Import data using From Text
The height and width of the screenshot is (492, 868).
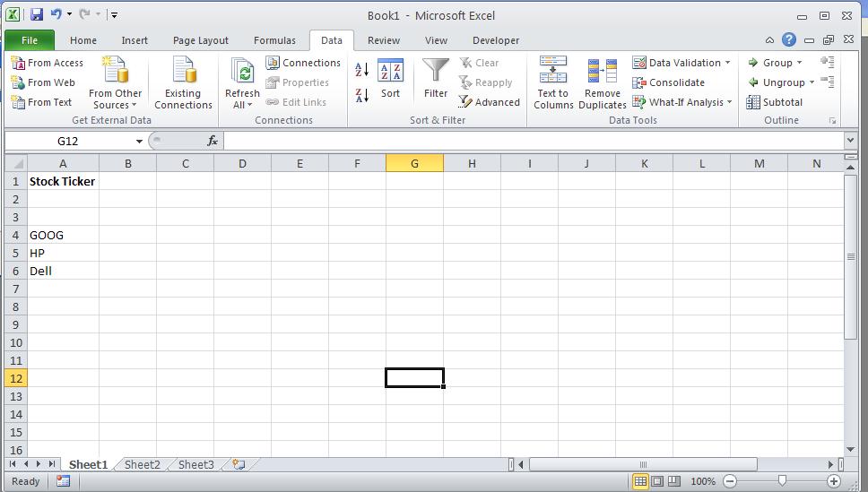tap(41, 102)
